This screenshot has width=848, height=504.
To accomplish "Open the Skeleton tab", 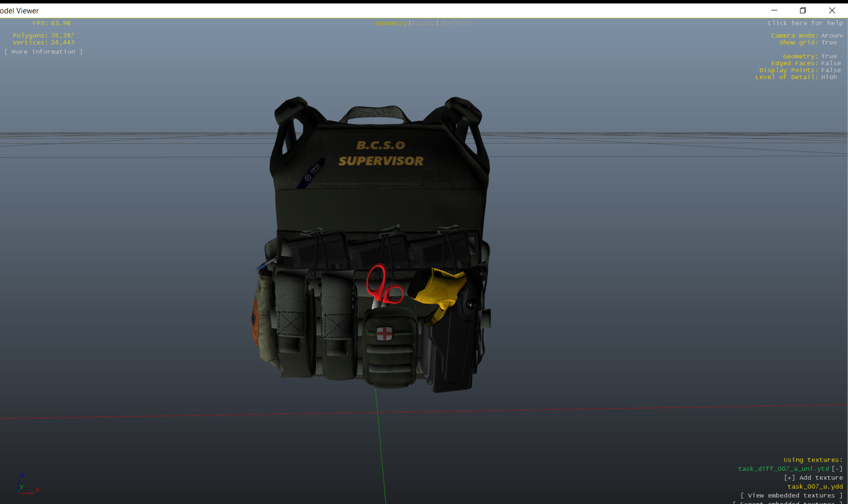I will (456, 23).
